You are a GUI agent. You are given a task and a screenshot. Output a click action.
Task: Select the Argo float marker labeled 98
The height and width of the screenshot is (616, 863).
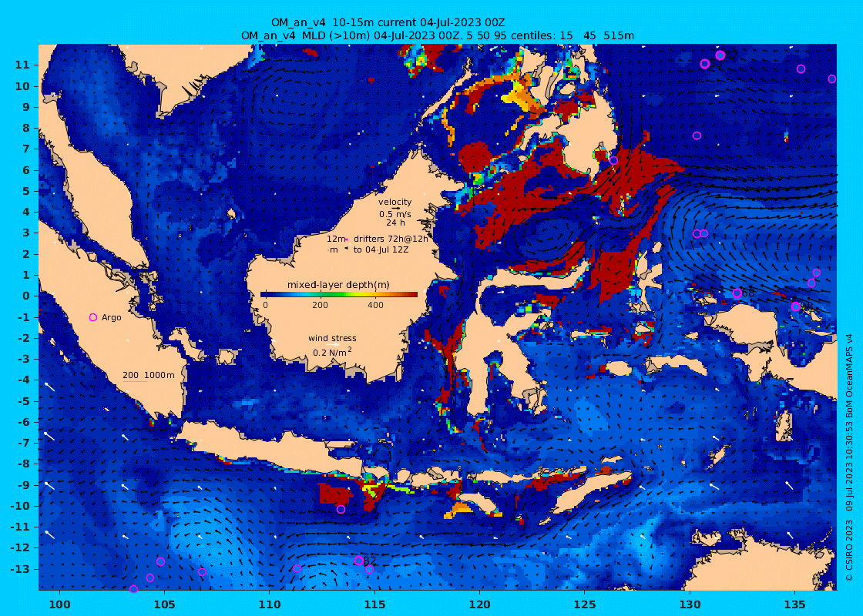(796, 306)
